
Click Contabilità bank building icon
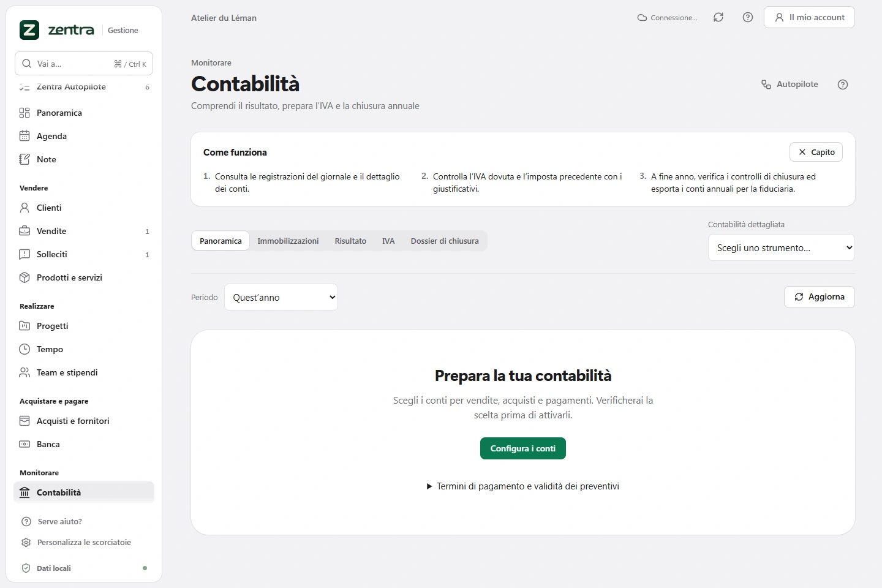(24, 492)
